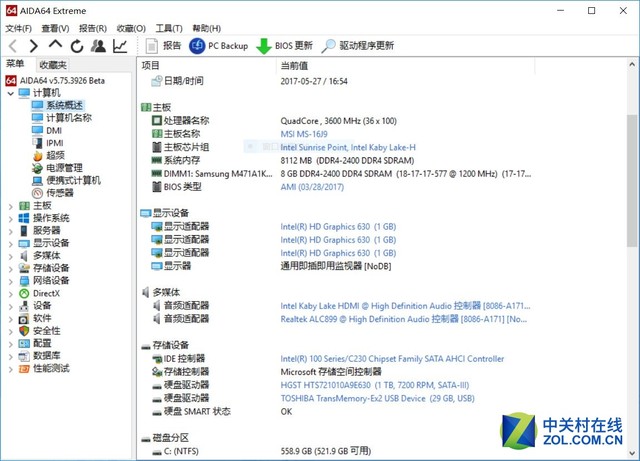Select the DMI tree item
Screen dimensions: 640x461
pyautogui.click(x=47, y=131)
